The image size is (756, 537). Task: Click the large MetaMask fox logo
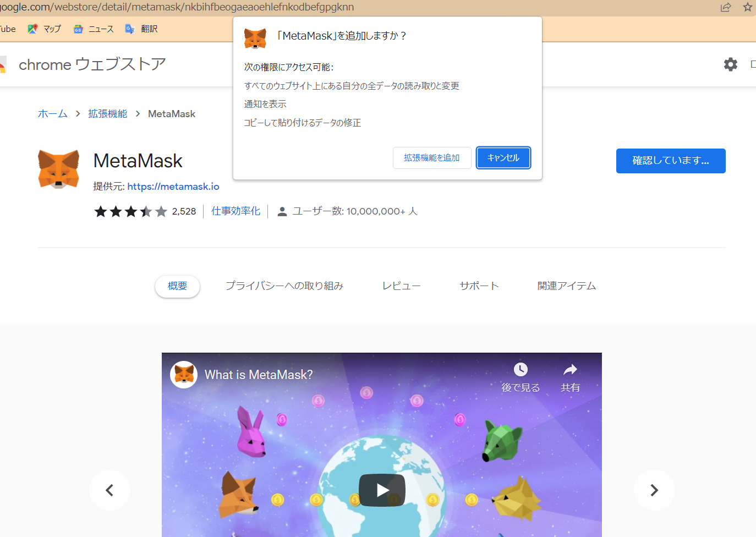pos(59,169)
